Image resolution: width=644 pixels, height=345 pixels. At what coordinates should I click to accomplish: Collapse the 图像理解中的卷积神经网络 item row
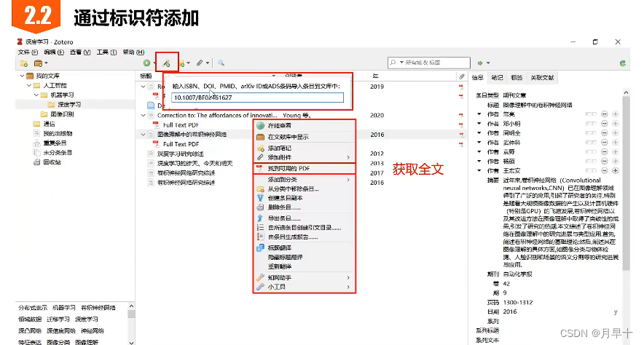click(143, 135)
